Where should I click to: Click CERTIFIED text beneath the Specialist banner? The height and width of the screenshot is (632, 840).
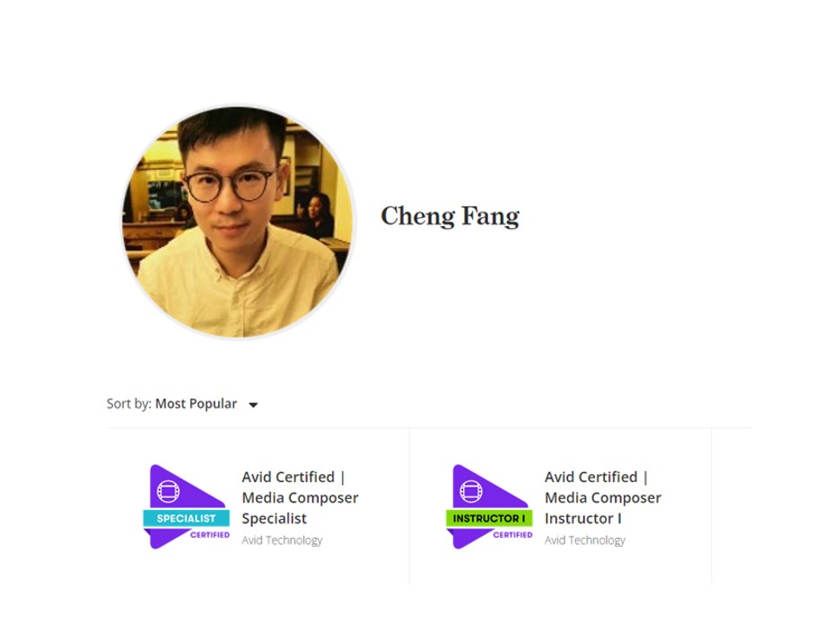coord(209,535)
